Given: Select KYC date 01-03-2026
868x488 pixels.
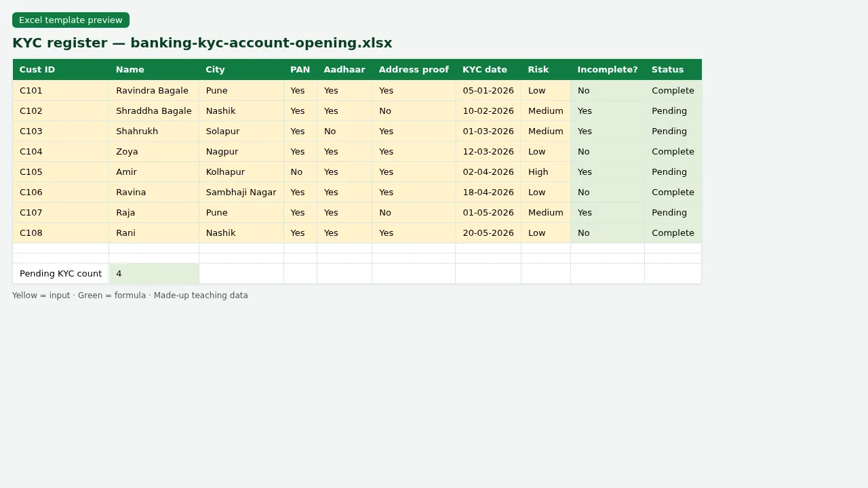Looking at the screenshot, I should tap(488, 131).
